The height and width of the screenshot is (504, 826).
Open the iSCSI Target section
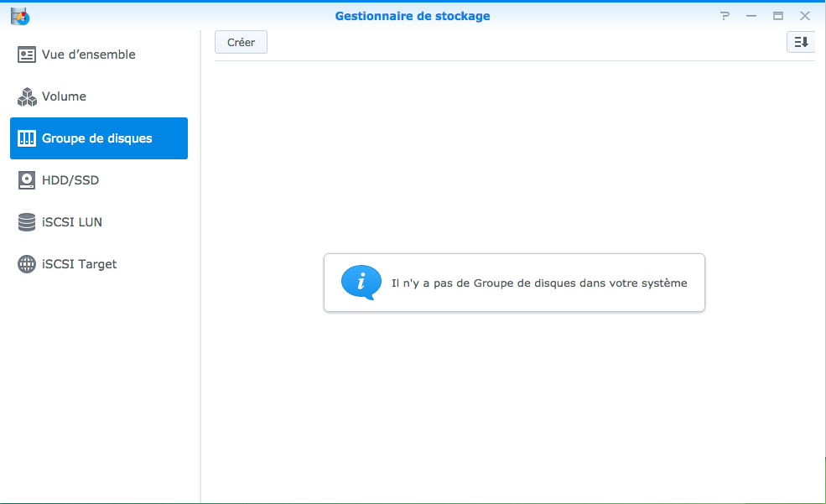(x=98, y=264)
